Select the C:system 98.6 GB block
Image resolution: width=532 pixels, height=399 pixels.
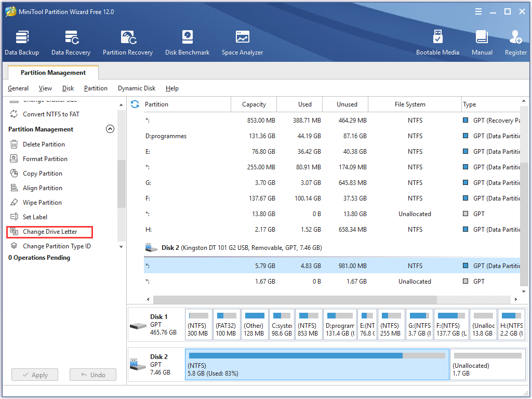[282, 325]
